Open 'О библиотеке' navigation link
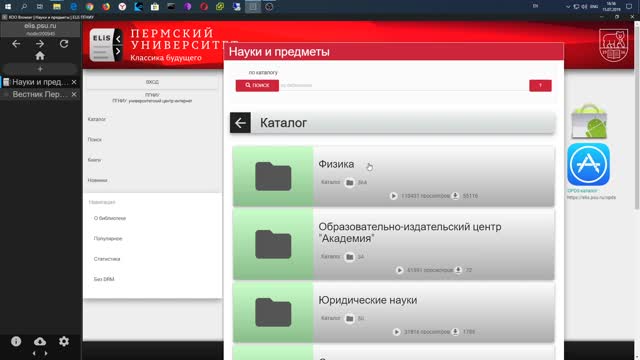 110,218
